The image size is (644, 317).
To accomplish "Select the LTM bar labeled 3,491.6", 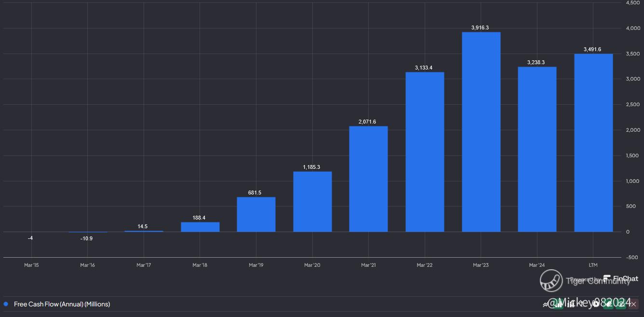I will coord(593,143).
